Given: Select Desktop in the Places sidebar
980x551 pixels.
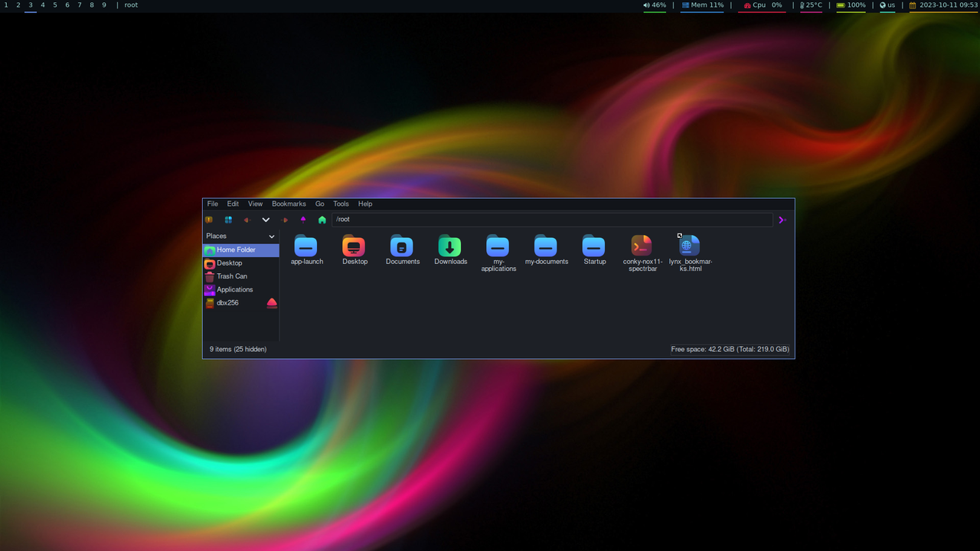Looking at the screenshot, I should click(241, 263).
